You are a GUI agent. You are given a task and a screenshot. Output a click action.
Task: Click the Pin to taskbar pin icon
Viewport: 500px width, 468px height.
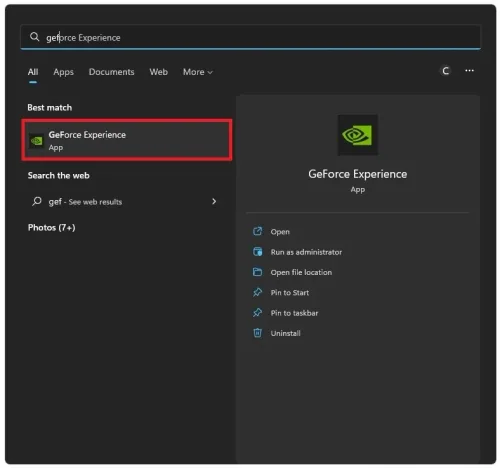point(257,313)
